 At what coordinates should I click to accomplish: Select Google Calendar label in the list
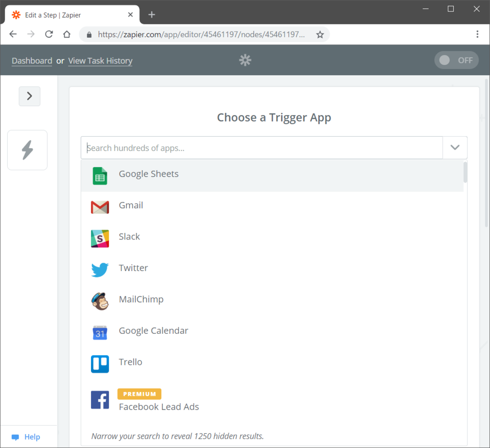pos(154,330)
